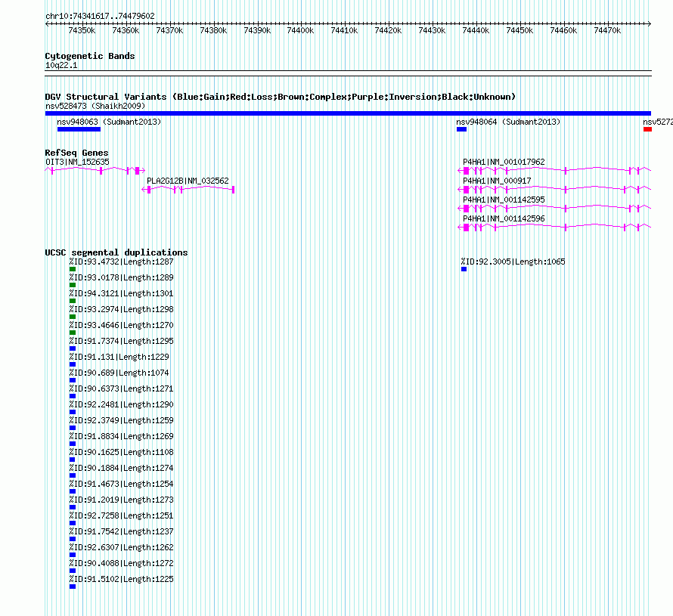Click the %ID:92.2481|Length:1290 label

click(122, 404)
